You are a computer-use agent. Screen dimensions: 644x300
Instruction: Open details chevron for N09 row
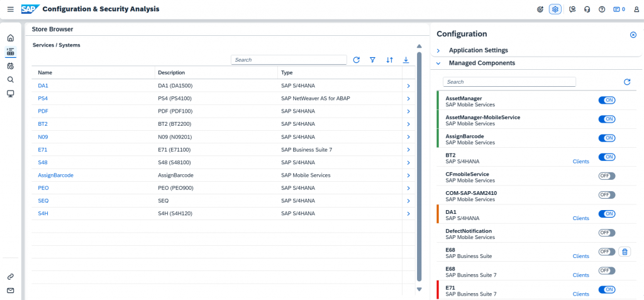[409, 137]
